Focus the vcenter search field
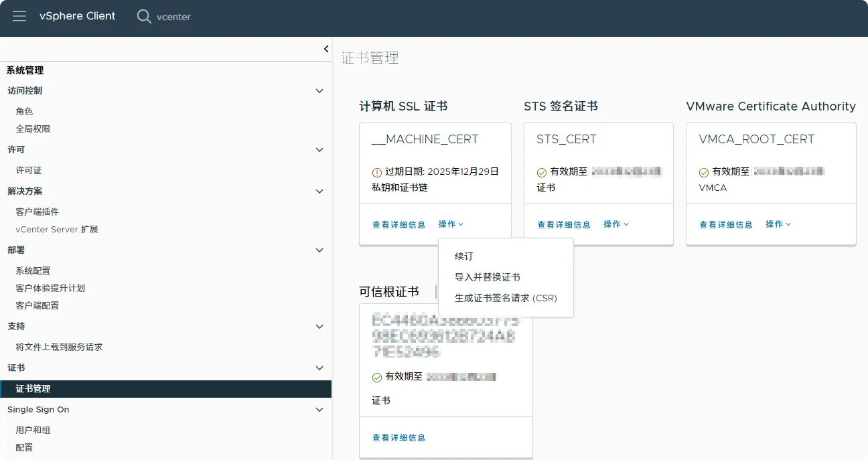The width and height of the screenshot is (868, 460). click(173, 17)
